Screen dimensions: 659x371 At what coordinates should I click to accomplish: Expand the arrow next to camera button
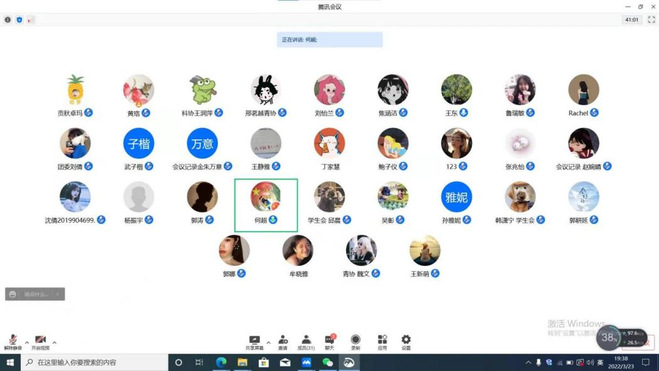click(x=54, y=342)
